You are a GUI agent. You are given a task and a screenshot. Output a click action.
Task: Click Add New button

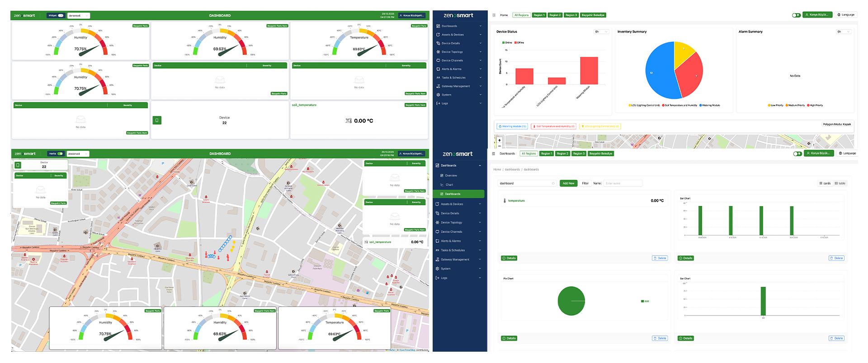pyautogui.click(x=568, y=183)
